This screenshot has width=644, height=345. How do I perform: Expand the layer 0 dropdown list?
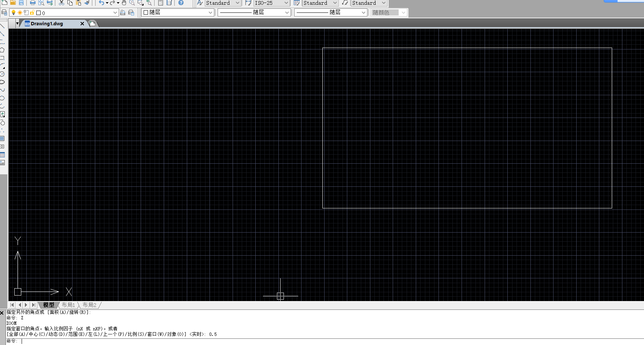click(115, 13)
